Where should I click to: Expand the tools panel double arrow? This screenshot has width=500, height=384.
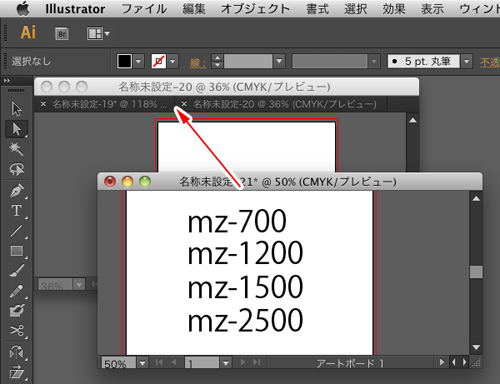point(7,80)
